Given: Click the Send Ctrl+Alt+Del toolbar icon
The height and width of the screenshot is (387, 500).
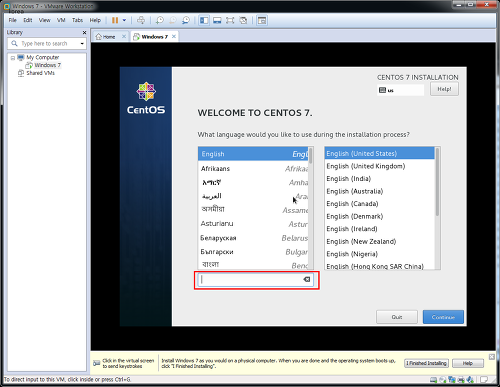Looking at the screenshot, I should point(141,20).
